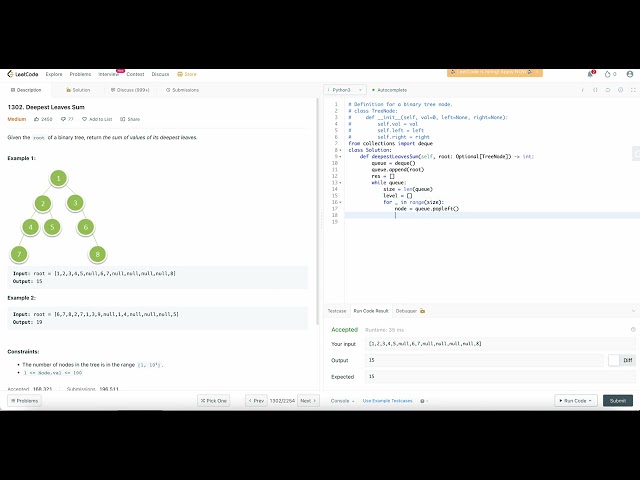Screen dimensions: 640x480
Task: Click the panel divider handle between description and editor
Action: (321, 220)
